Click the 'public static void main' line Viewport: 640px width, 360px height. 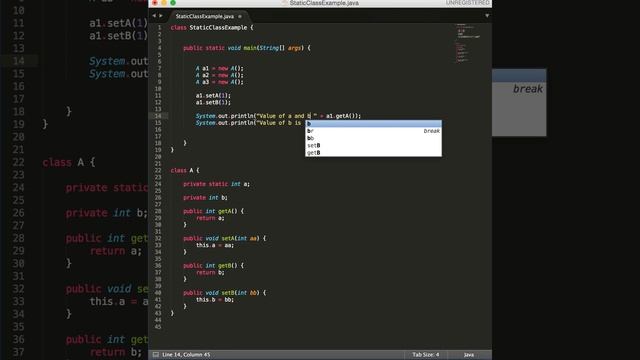(x=247, y=48)
